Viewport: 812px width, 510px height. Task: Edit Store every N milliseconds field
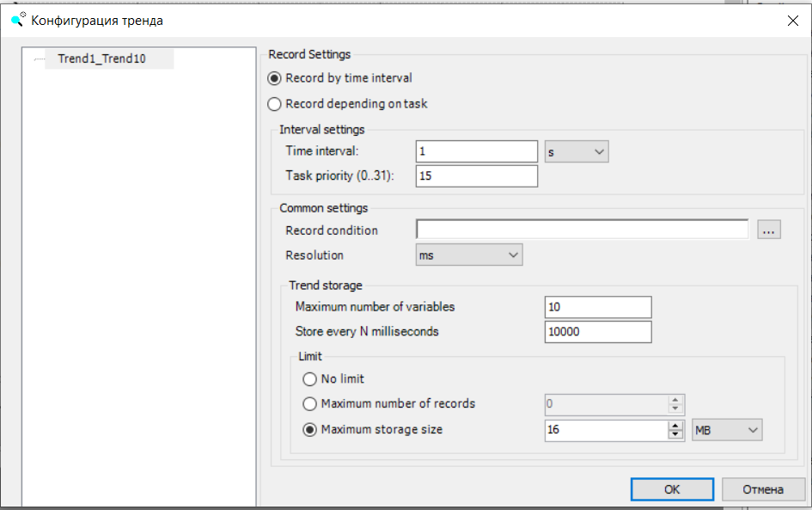point(597,332)
